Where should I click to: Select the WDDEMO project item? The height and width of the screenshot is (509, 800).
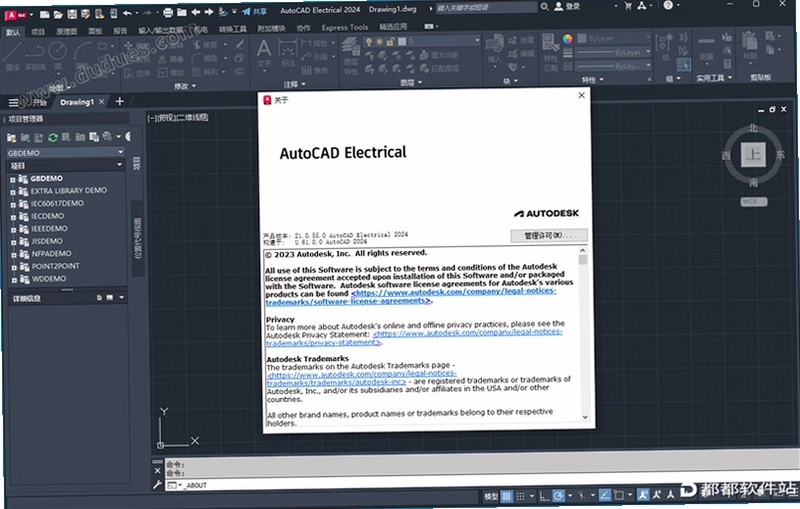pos(48,278)
